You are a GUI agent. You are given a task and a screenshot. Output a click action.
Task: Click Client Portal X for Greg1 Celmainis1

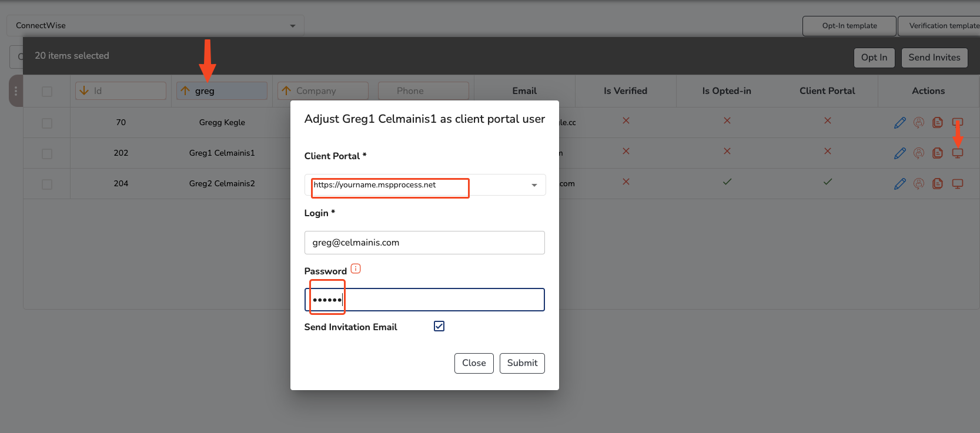click(x=828, y=151)
